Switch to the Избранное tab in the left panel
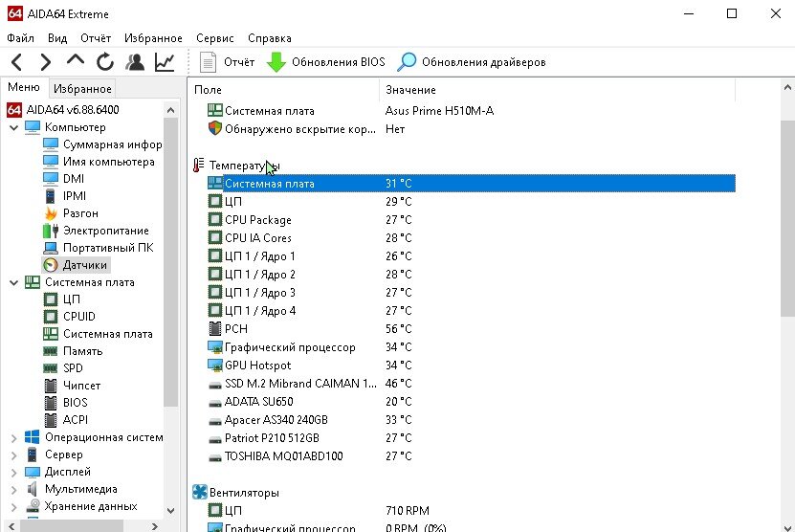The image size is (795, 532). click(82, 89)
